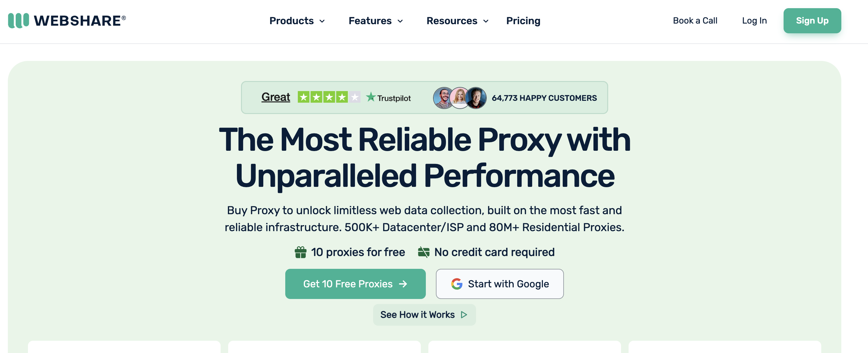Click See How it Works
Screen dimensions: 868x353
pos(417,315)
